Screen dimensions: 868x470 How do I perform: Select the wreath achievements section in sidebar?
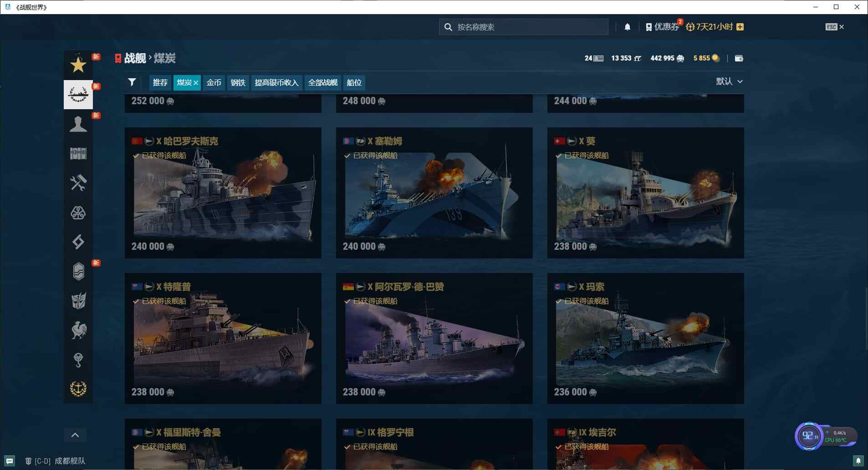(x=78, y=94)
